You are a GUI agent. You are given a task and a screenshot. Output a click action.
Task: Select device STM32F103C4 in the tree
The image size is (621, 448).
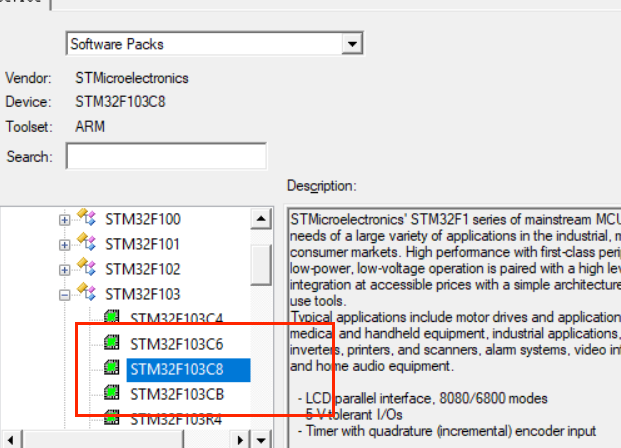pyautogui.click(x=177, y=318)
